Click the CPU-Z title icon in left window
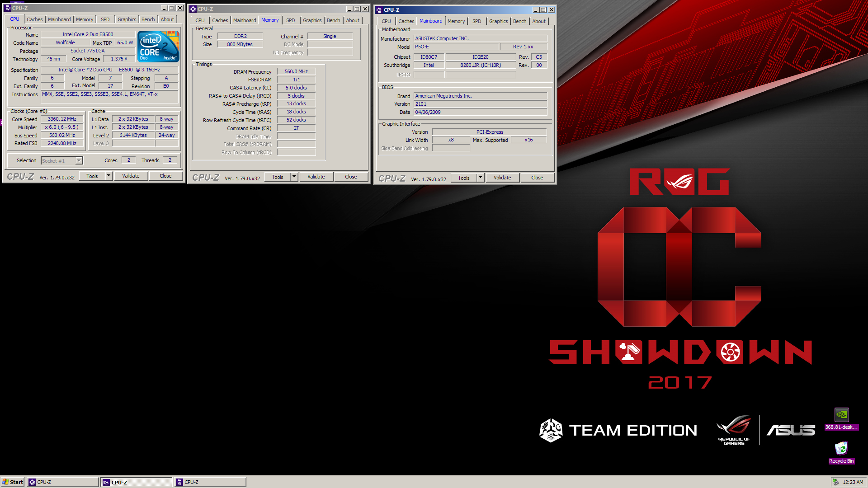The width and height of the screenshot is (868, 488). click(7, 8)
